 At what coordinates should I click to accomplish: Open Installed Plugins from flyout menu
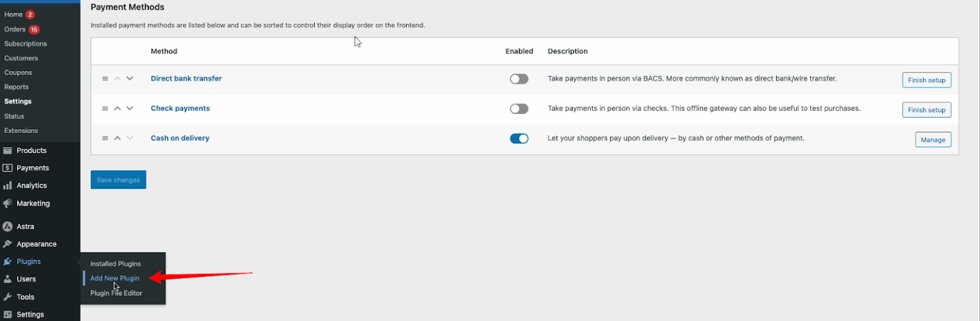[116, 264]
